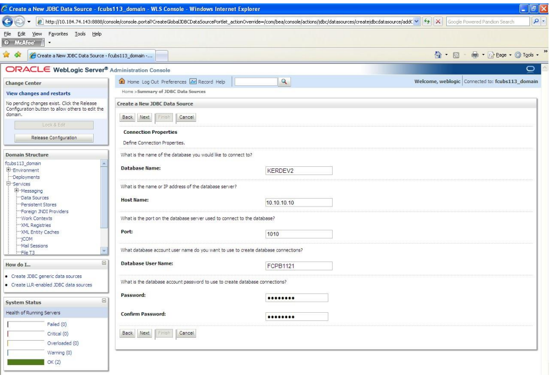552x392 pixels.
Task: Open the McAfee toolbar dropdown arrow
Action: pyautogui.click(x=50, y=42)
